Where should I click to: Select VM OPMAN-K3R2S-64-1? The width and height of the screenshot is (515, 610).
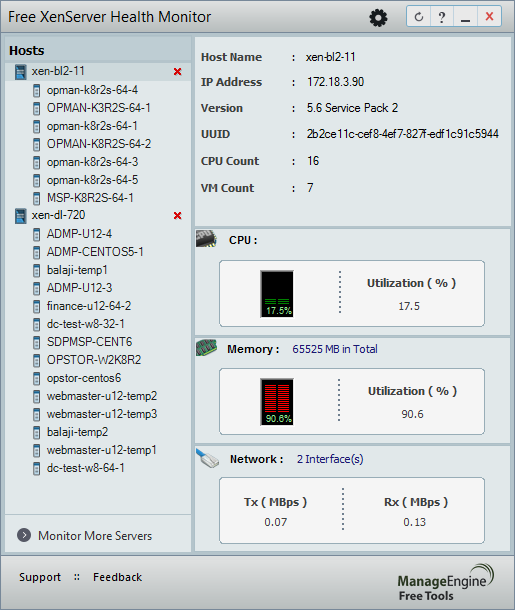pos(98,108)
